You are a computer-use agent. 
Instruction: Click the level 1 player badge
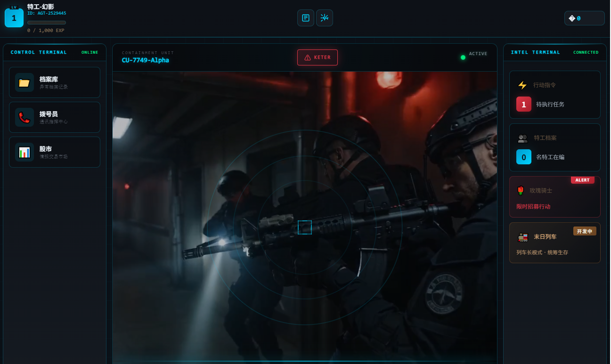pyautogui.click(x=14, y=18)
